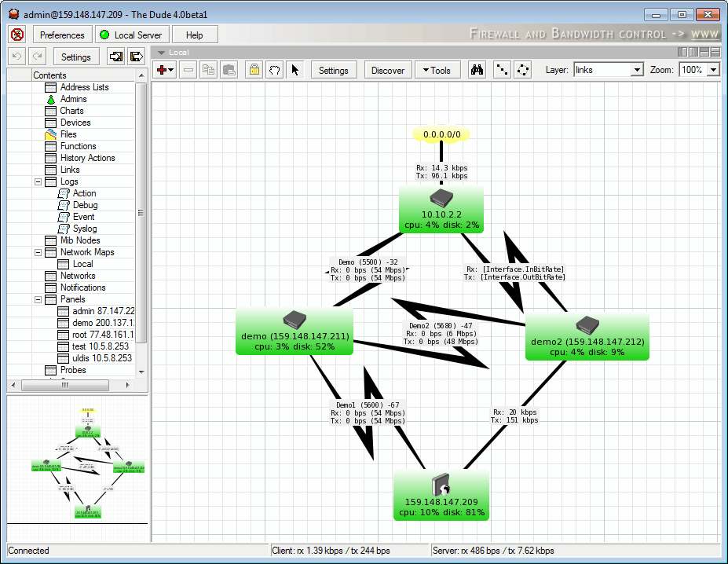Select Admins in the Contents tree
The height and width of the screenshot is (564, 728).
pos(73,99)
